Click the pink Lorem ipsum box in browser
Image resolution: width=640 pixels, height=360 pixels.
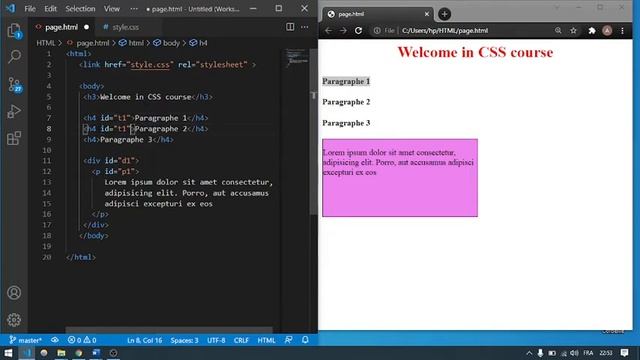[x=400, y=178]
